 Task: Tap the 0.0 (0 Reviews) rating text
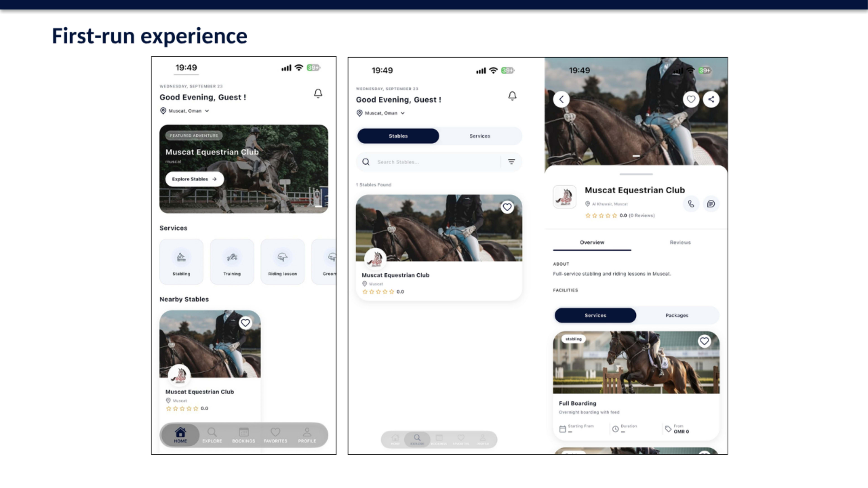637,216
